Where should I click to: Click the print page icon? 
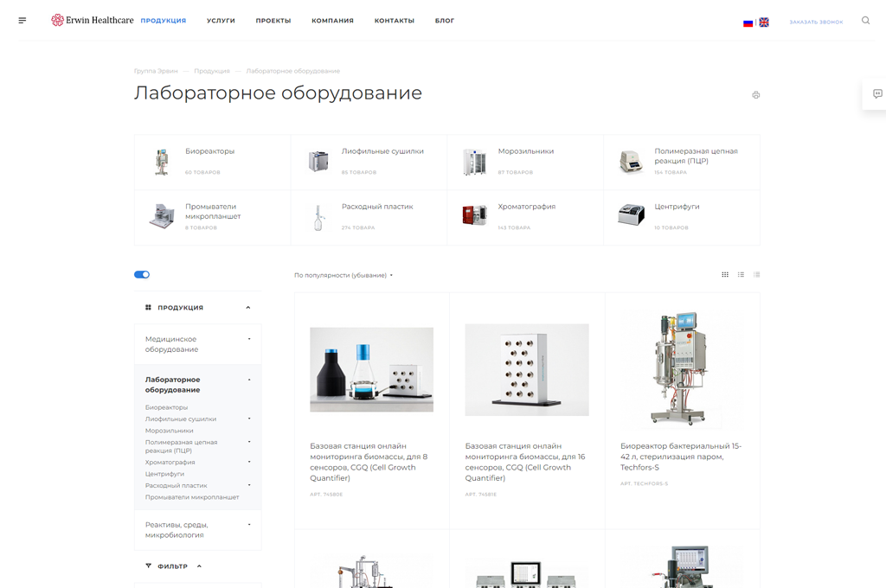755,95
